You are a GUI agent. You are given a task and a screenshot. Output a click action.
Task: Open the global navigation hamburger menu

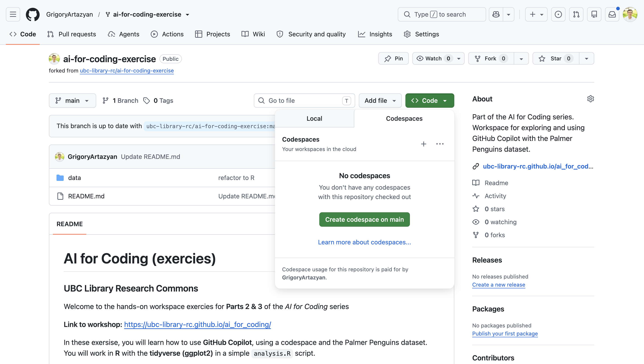pyautogui.click(x=13, y=14)
